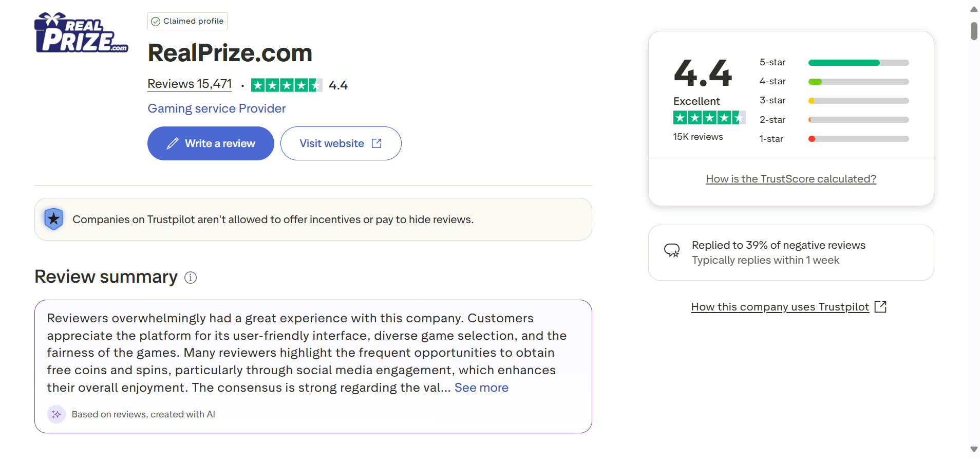Click the RealPrize.com logo image
The image size is (980, 458).
tap(81, 33)
